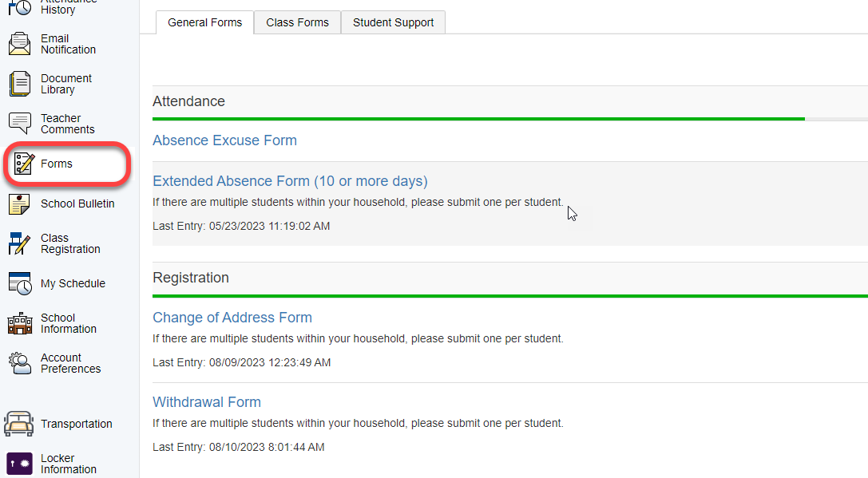Click the School Information building icon
This screenshot has width=868, height=478.
(20, 323)
